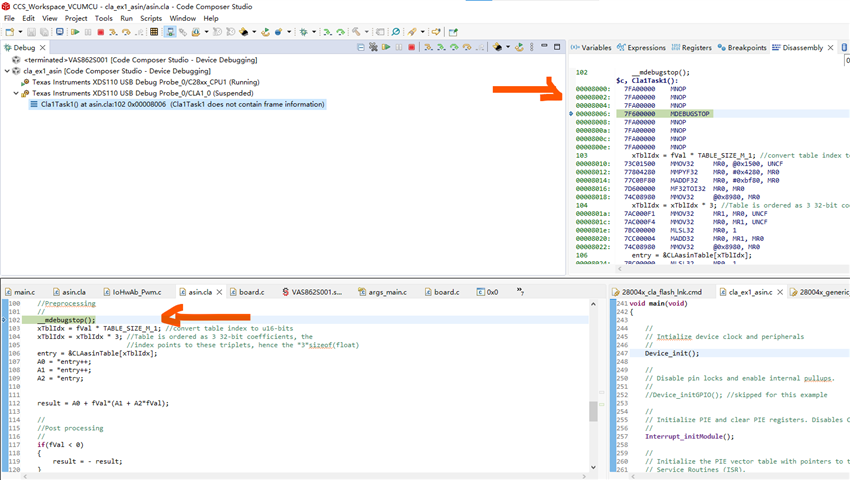Open the New file dropdown arrow in toolbar
The image size is (850, 480).
tap(19, 32)
